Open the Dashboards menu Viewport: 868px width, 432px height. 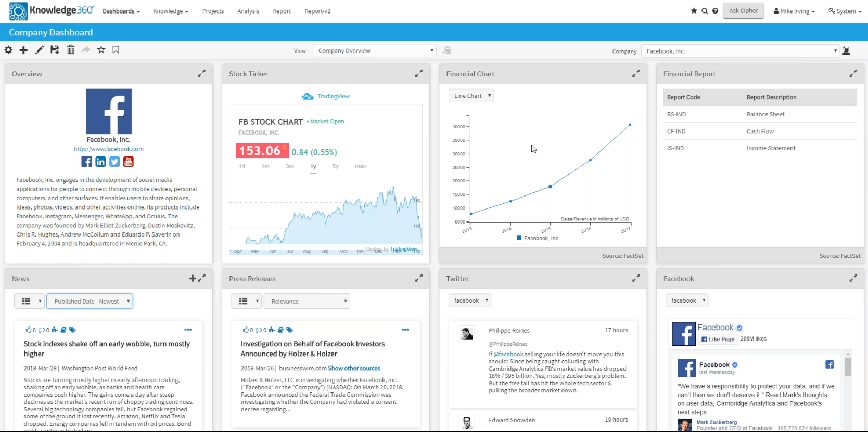121,11
